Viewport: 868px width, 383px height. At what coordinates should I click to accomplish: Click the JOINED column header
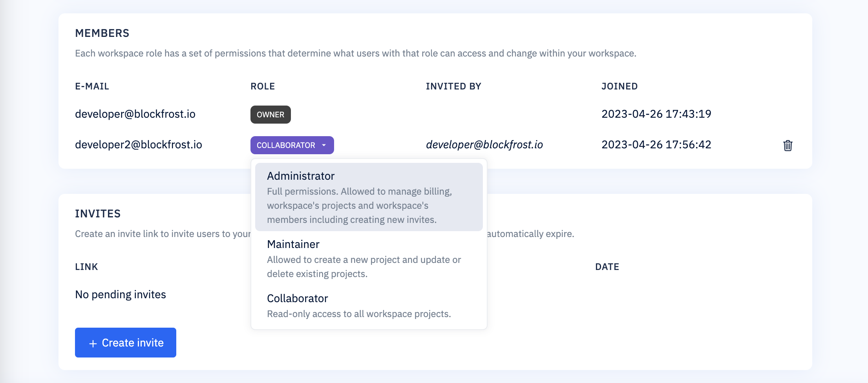click(x=619, y=86)
